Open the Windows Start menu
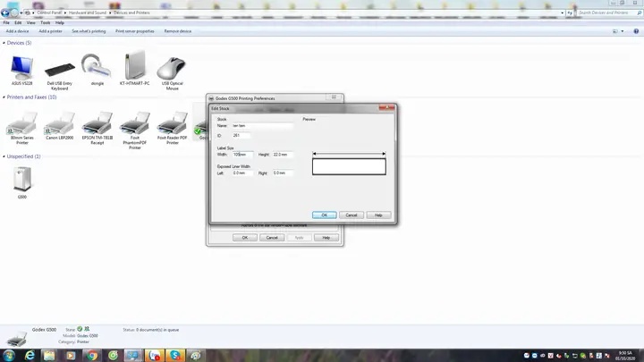Image resolution: width=644 pixels, height=362 pixels. [9, 356]
